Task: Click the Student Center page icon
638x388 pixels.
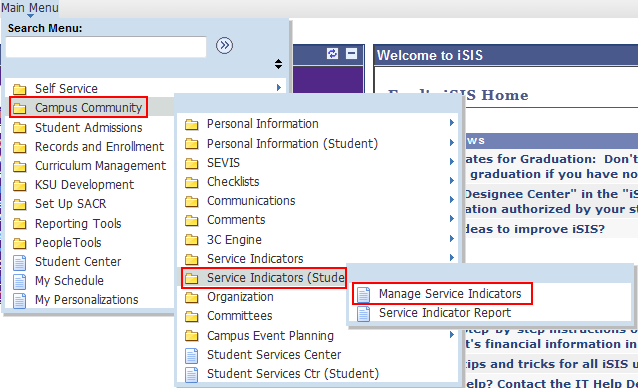Action: 20,262
